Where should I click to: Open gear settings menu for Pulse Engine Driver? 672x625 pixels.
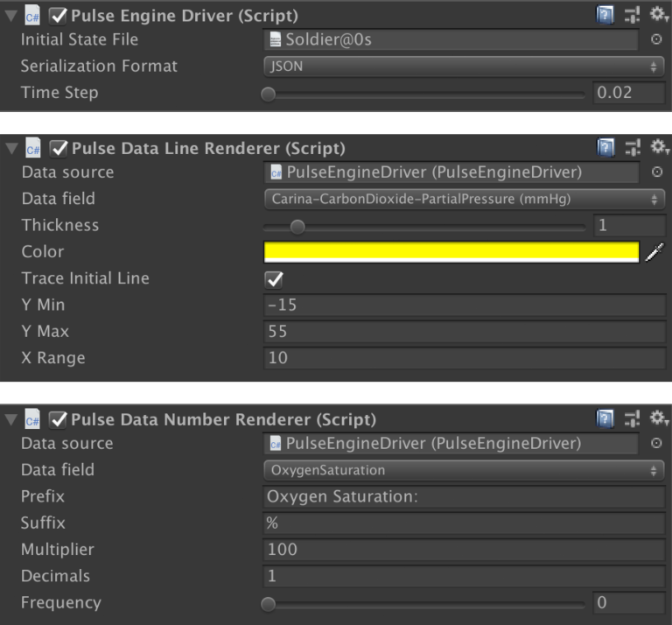pos(659,15)
